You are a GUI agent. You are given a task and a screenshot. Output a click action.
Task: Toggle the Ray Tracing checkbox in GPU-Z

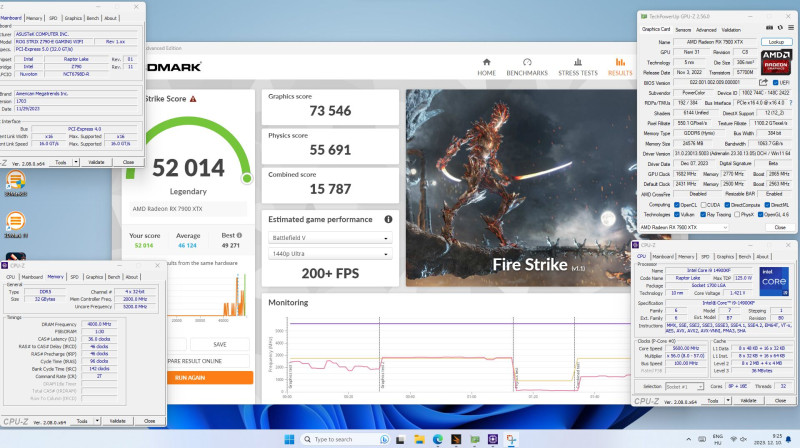[703, 214]
